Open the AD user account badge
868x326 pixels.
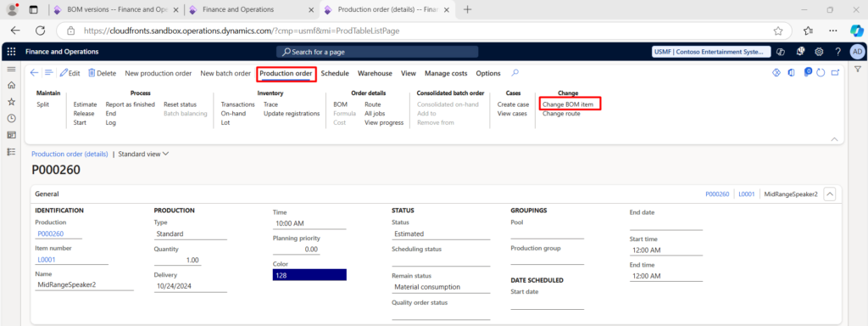point(857,52)
